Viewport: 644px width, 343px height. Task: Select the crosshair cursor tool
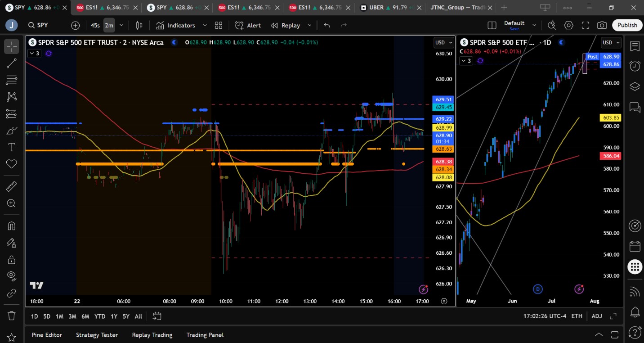click(12, 46)
